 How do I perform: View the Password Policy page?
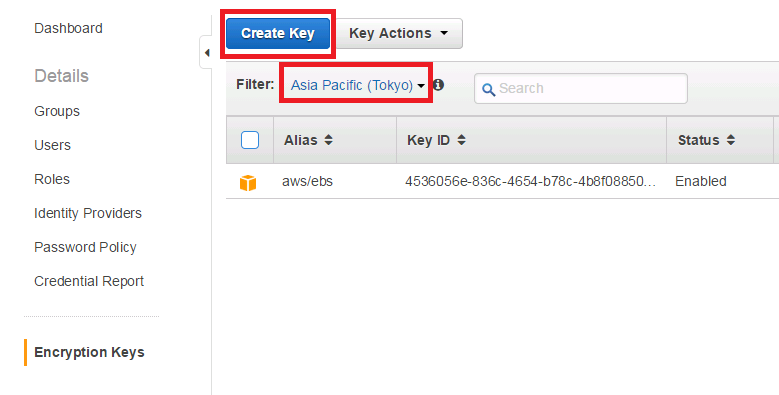click(x=85, y=247)
